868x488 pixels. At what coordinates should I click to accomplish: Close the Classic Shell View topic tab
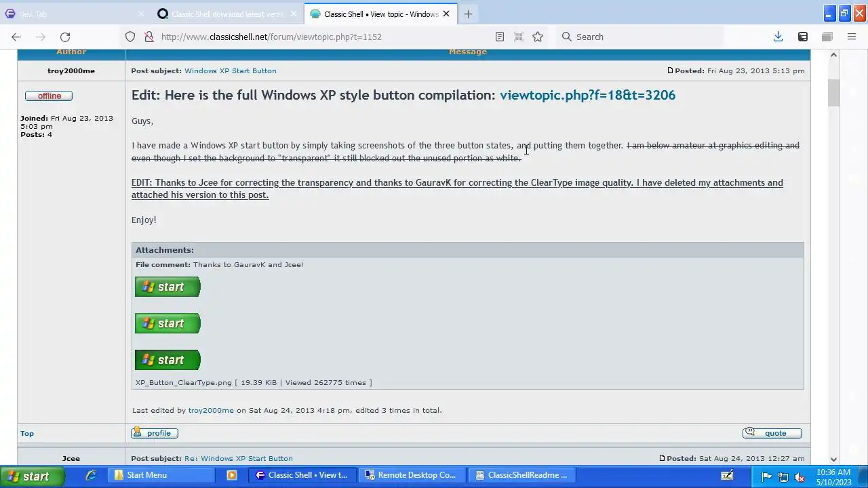(x=446, y=14)
